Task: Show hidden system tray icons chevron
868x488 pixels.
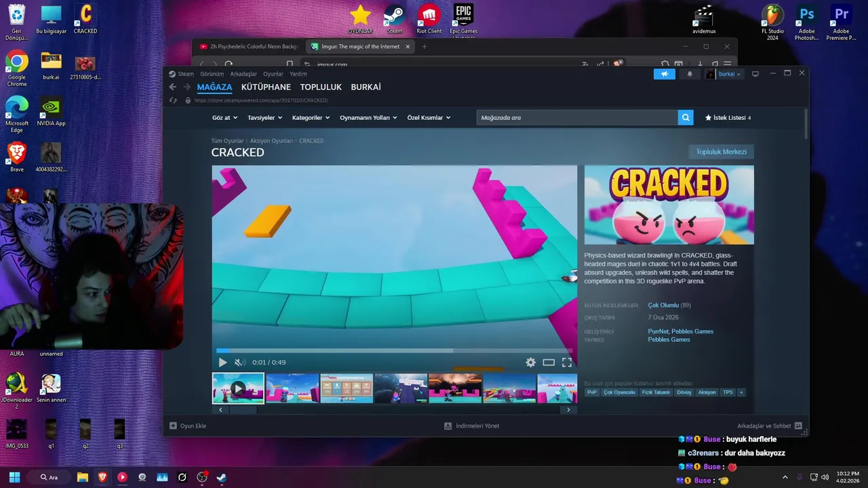Action: (785, 477)
